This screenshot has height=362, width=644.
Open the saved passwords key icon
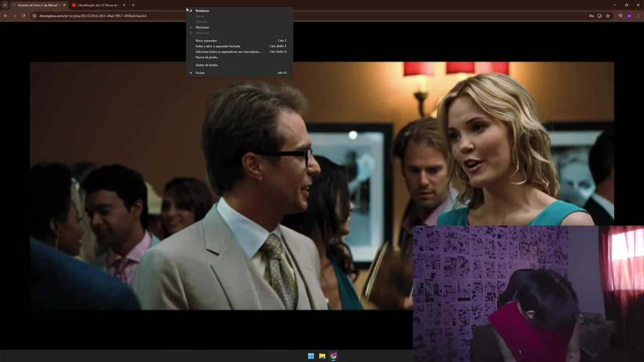[x=592, y=16]
